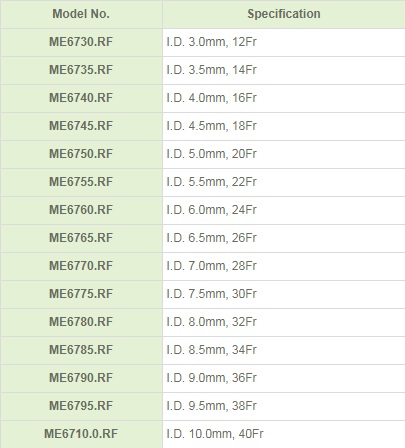Select the I.D. 8.0mm, 32Fr specification
This screenshot has height=448, width=405.
pyautogui.click(x=211, y=322)
